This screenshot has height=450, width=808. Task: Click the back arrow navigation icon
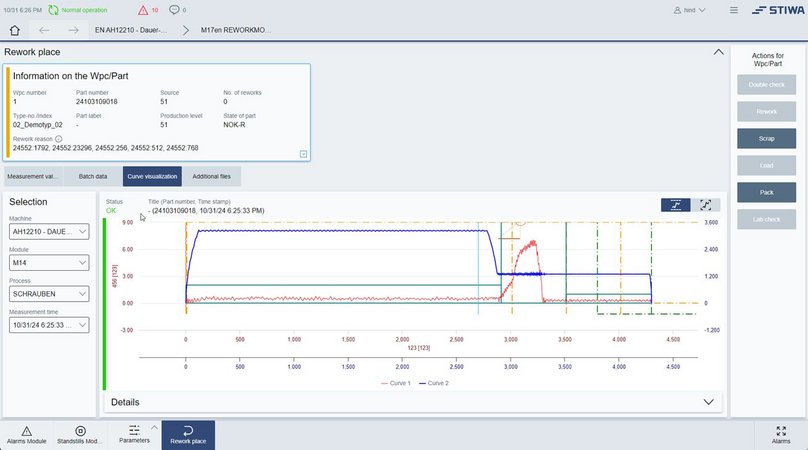[x=44, y=30]
